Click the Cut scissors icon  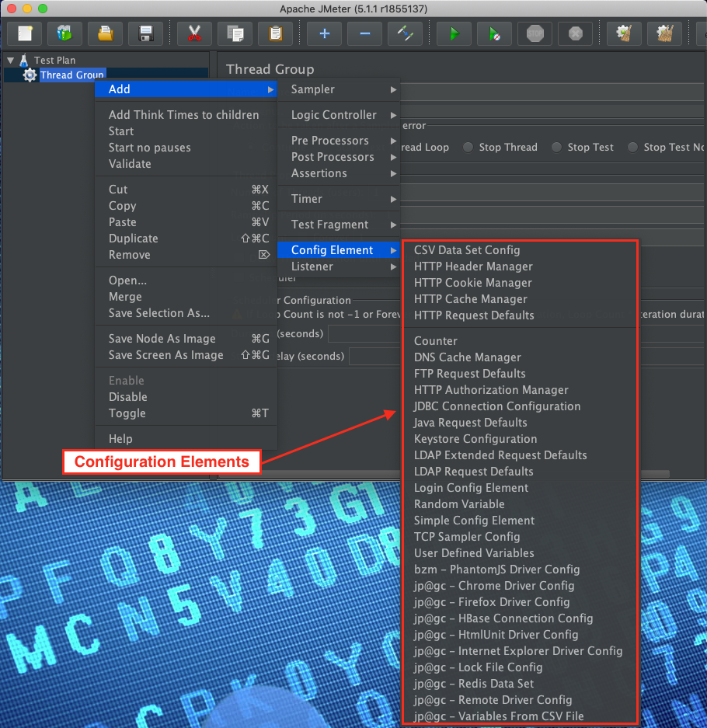tap(194, 33)
